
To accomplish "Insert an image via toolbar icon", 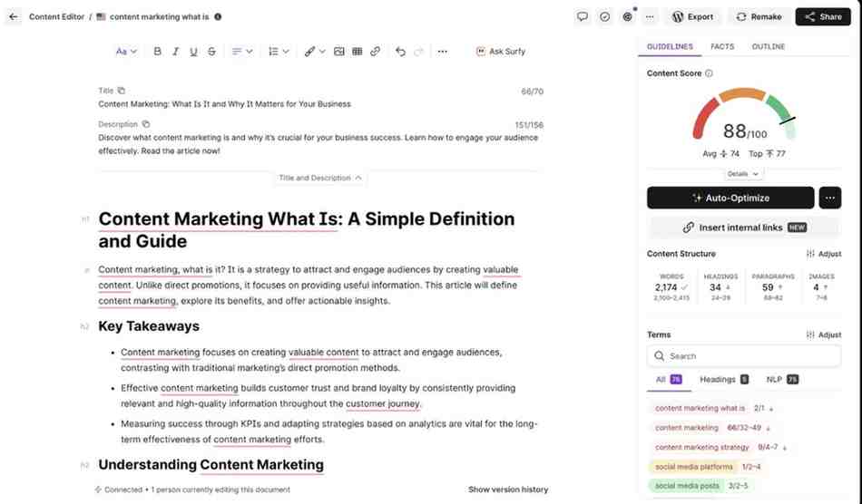I will [x=339, y=51].
